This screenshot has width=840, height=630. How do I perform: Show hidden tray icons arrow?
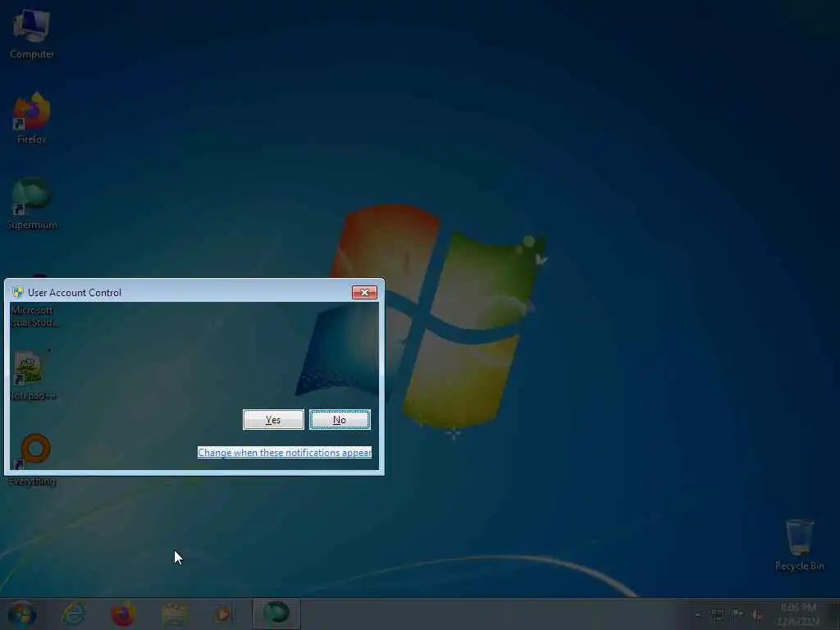(697, 615)
